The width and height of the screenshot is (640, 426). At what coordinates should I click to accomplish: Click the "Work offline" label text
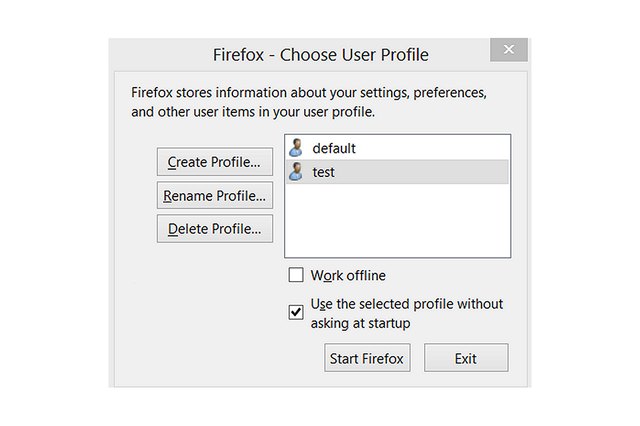348,276
